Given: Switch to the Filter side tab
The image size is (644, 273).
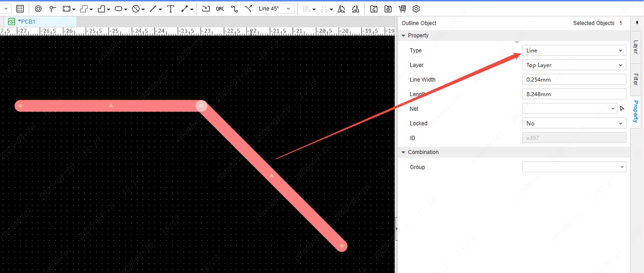Looking at the screenshot, I should point(635,79).
